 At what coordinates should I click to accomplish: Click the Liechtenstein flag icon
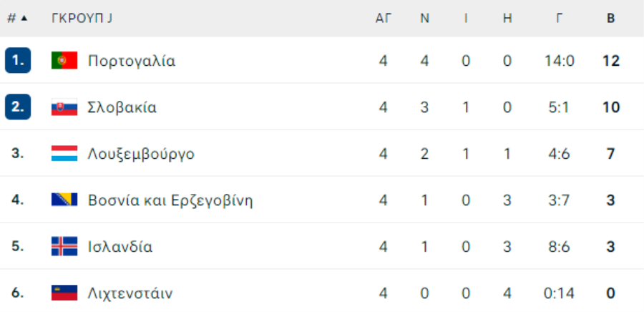point(64,293)
